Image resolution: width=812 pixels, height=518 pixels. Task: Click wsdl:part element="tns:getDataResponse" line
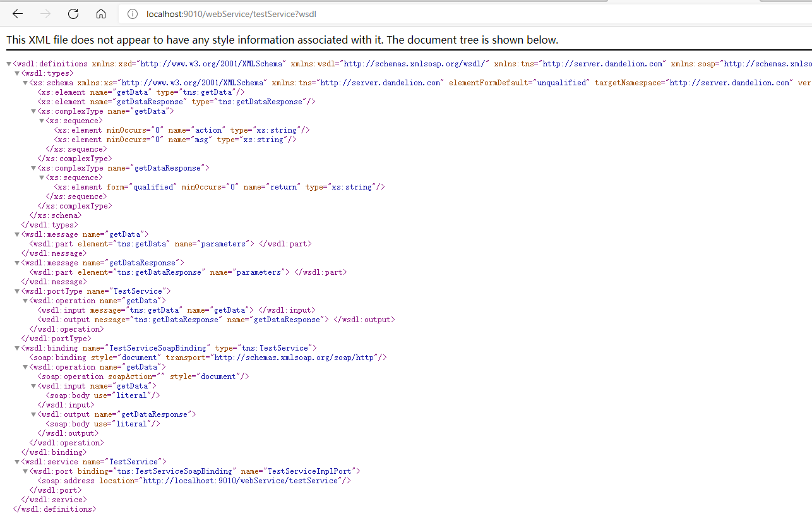[188, 272]
